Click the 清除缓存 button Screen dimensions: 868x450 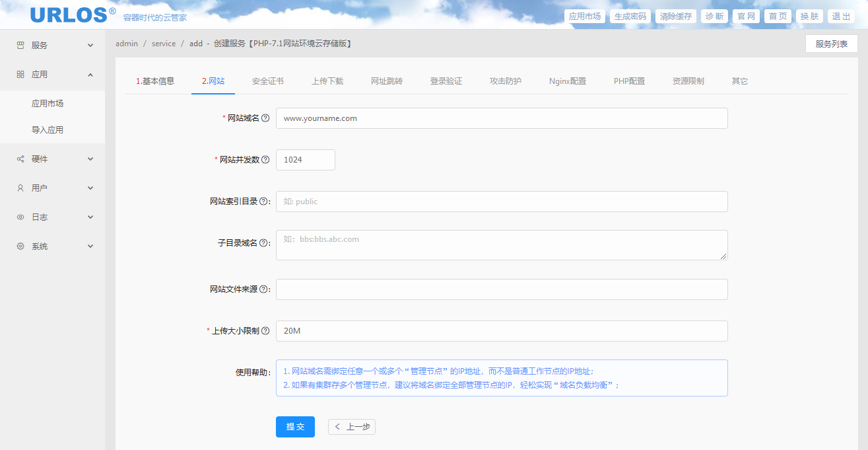676,17
